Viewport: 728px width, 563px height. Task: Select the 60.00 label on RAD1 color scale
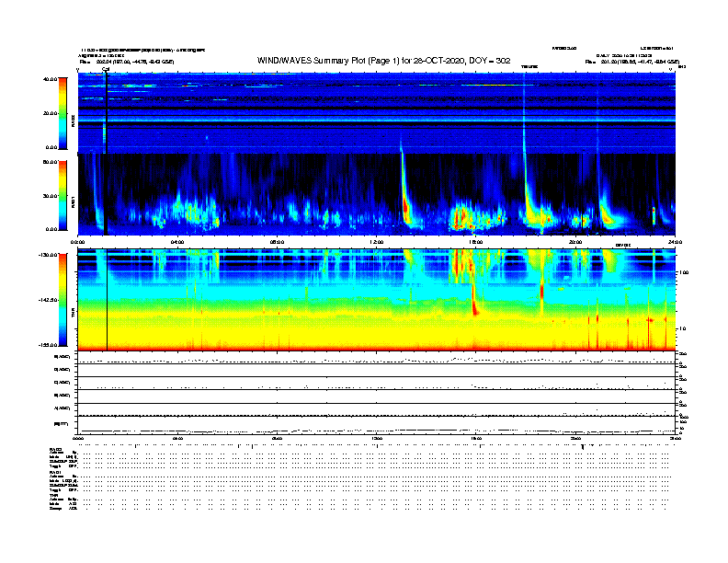(x=50, y=162)
